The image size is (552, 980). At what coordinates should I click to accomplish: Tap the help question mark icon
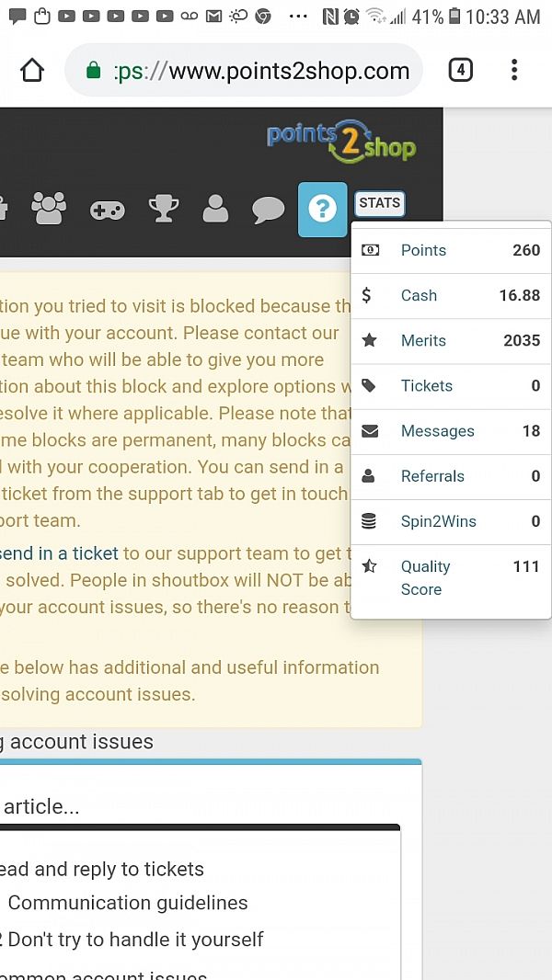(322, 210)
